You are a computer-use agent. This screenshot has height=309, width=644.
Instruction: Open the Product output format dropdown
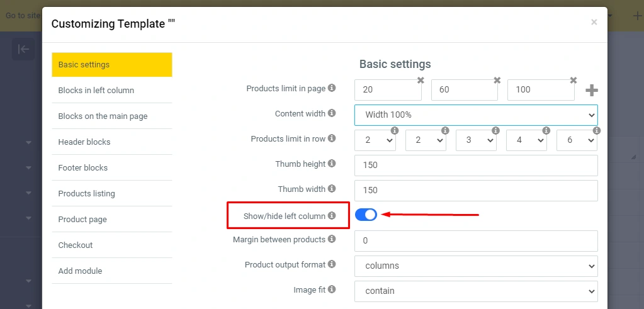tap(476, 266)
